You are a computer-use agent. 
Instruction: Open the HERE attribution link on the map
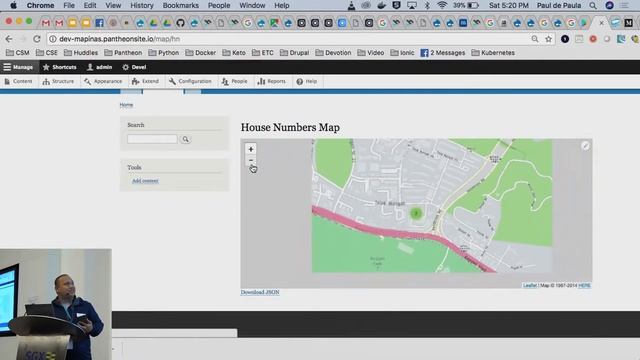coord(584,285)
